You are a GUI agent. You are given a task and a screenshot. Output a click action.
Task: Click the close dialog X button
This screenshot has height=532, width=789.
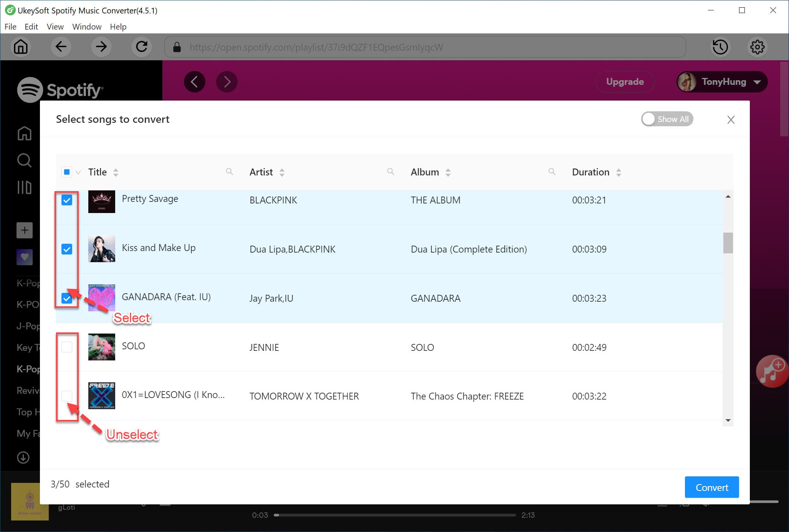tap(731, 119)
